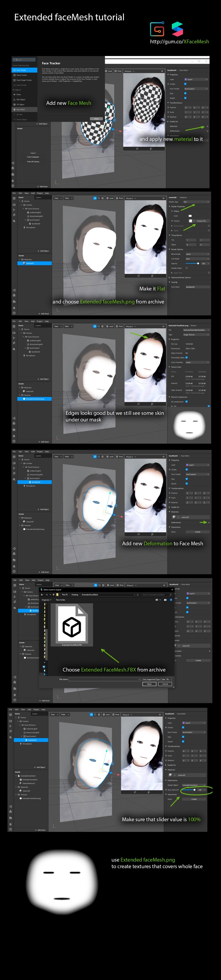
Task: Select move tool in 'Edges looks good' viewport toolbar
Action: pos(95,326)
